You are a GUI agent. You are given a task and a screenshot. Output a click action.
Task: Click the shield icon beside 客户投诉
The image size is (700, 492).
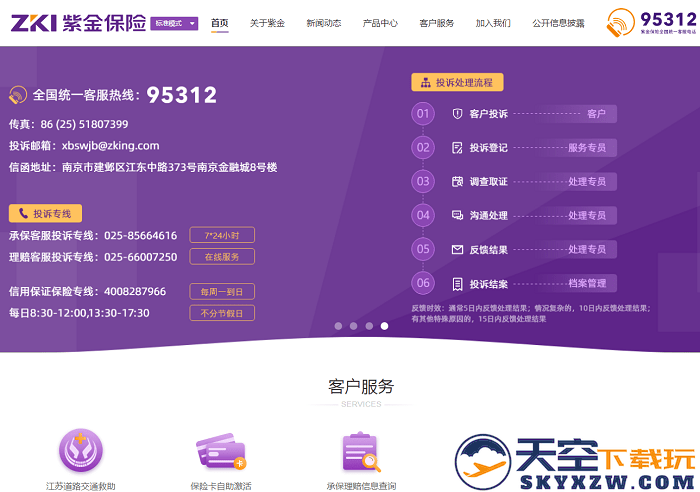[457, 114]
